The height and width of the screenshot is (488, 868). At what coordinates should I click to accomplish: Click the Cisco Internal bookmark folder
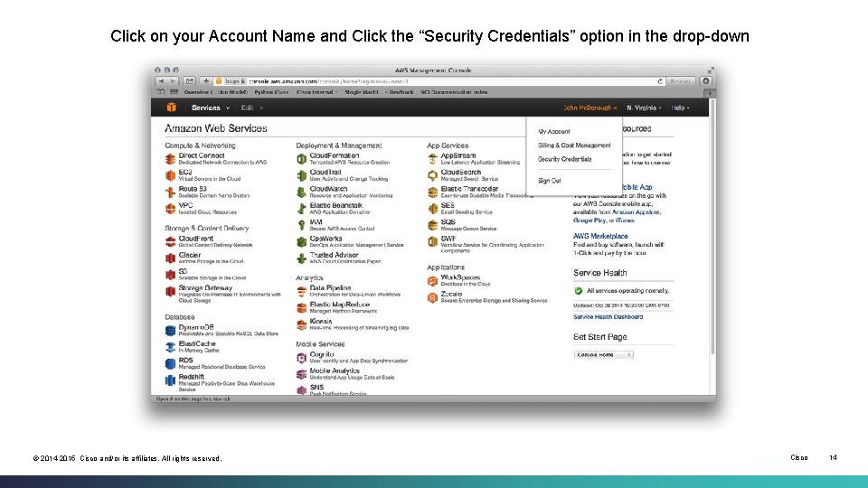coord(316,92)
